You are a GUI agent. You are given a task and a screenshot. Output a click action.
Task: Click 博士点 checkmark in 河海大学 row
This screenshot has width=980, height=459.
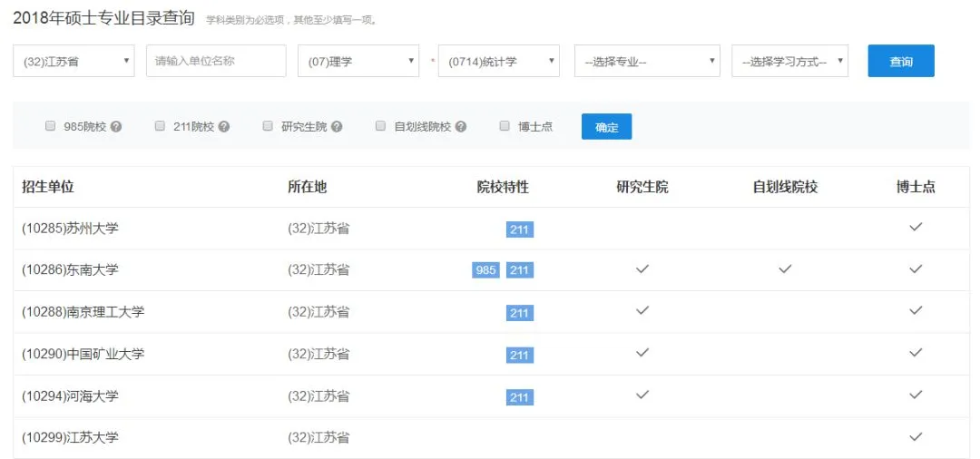click(916, 395)
